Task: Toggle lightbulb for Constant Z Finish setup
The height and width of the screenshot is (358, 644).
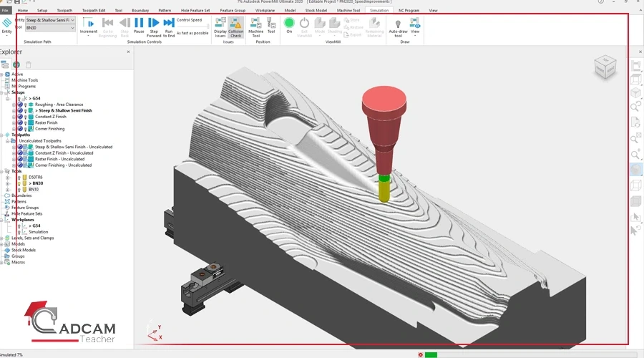Action: point(26,117)
